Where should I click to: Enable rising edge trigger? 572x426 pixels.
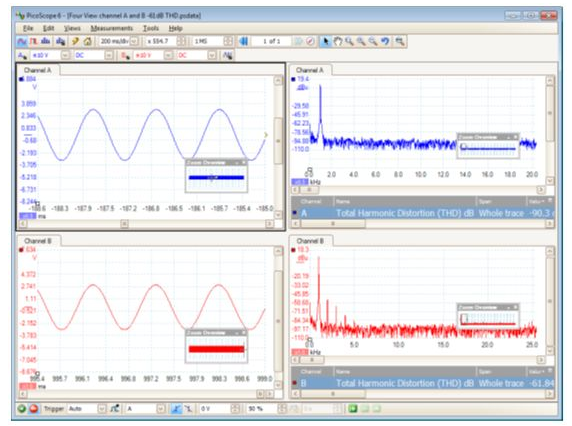pyautogui.click(x=176, y=408)
